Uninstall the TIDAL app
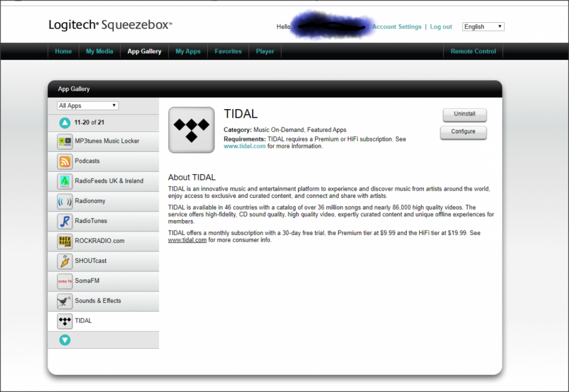 click(464, 114)
